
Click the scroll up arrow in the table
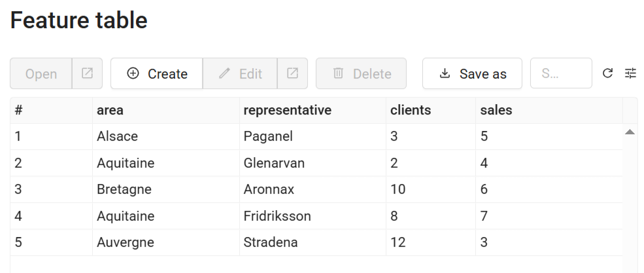[630, 132]
